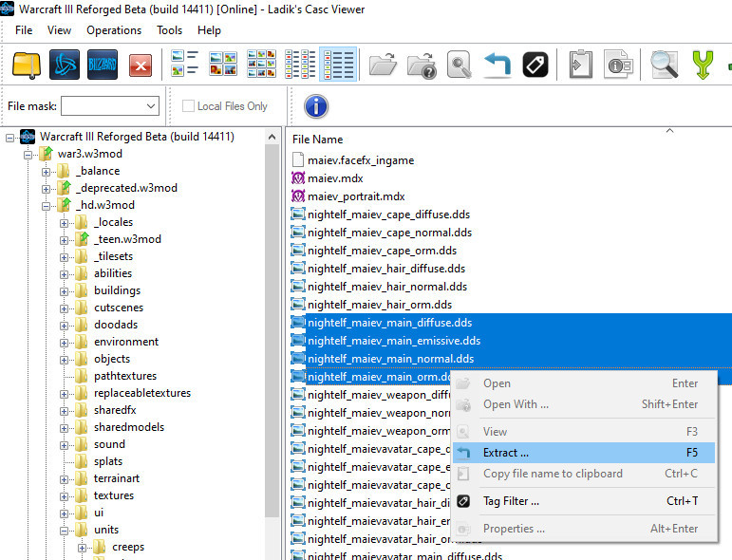
Task: Click the green Y-shaped filter icon
Action: (x=703, y=65)
